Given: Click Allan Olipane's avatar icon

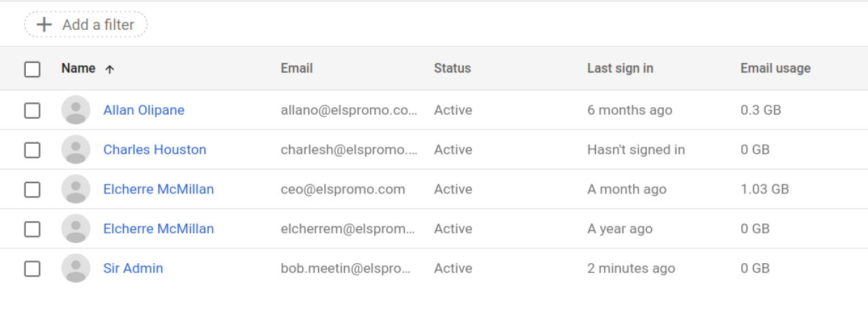Looking at the screenshot, I should click(76, 110).
